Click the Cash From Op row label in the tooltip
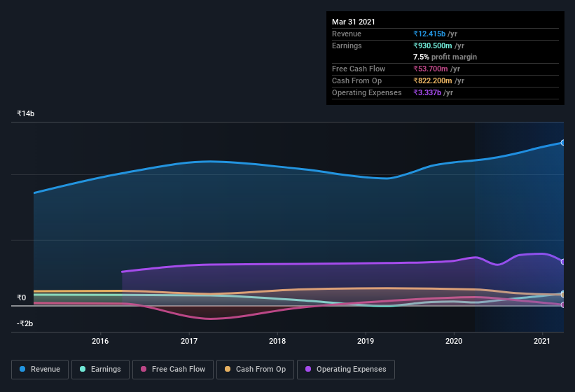The height and width of the screenshot is (392, 575). [356, 80]
